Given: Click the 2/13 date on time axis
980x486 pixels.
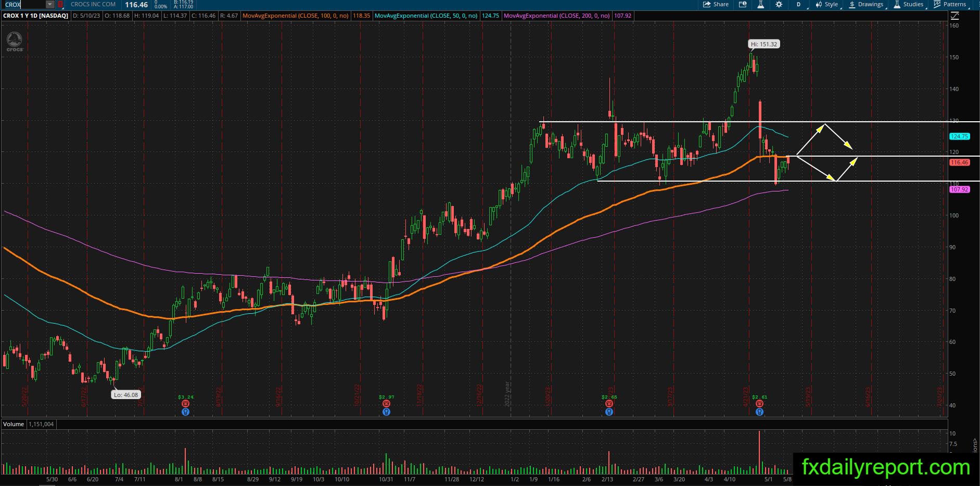Looking at the screenshot, I should click(607, 479).
